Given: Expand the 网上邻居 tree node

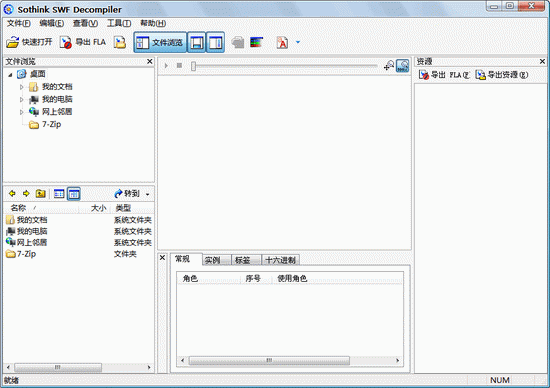Looking at the screenshot, I should click(x=21, y=112).
